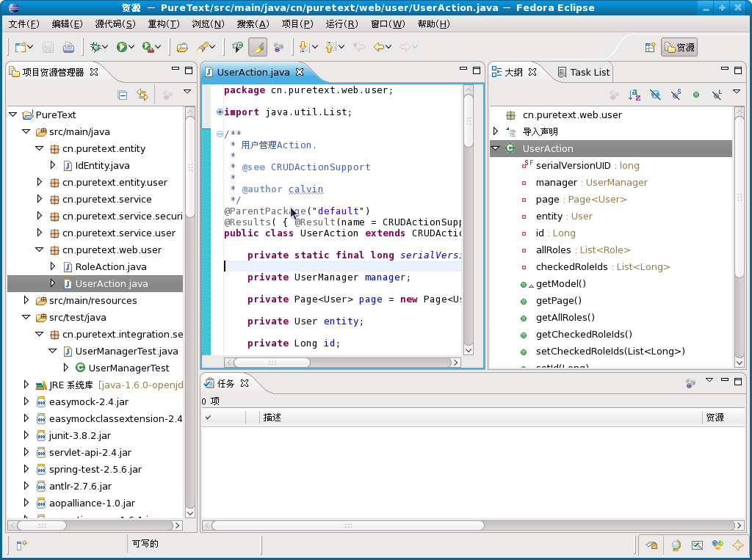Toggle Hide Non-Public Members in outline
This screenshot has height=560, width=752.
[696, 95]
